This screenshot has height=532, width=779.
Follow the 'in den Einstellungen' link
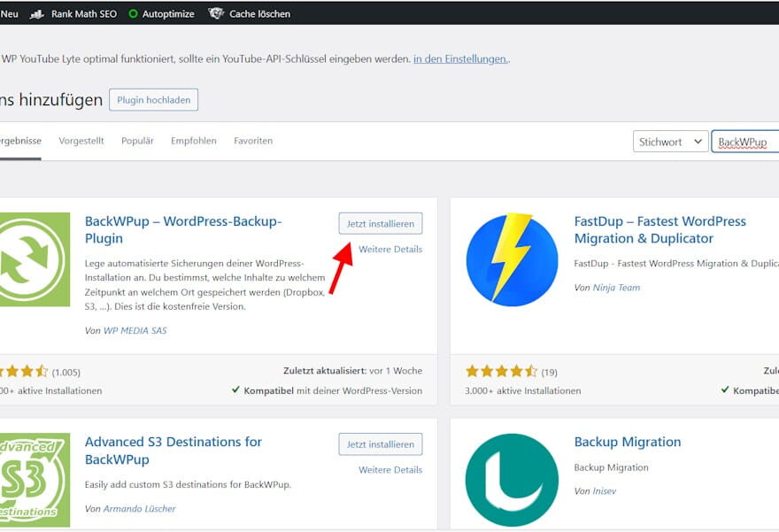coord(460,58)
